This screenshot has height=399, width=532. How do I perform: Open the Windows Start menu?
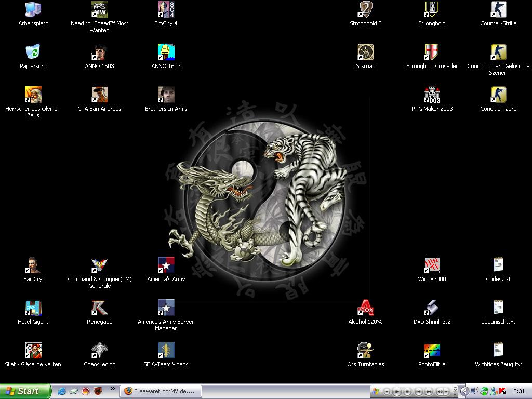click(x=25, y=391)
